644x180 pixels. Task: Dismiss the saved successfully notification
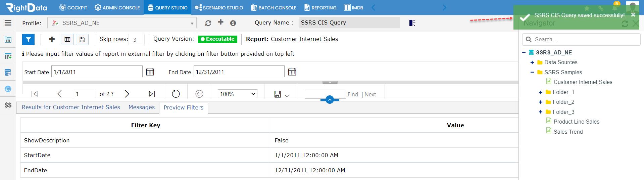[x=633, y=15]
